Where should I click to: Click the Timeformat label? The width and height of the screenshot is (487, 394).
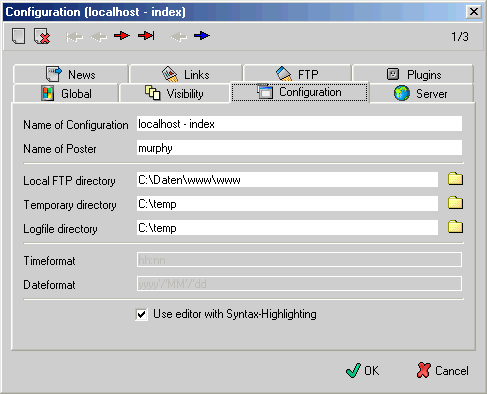(49, 261)
